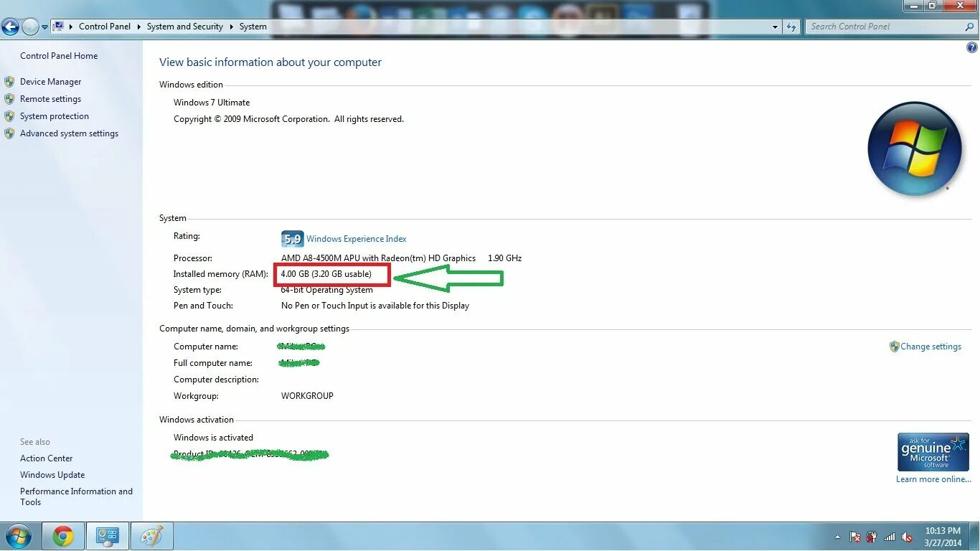Image resolution: width=980 pixels, height=551 pixels.
Task: Select Control Panel in the breadcrumb
Action: coord(105,27)
